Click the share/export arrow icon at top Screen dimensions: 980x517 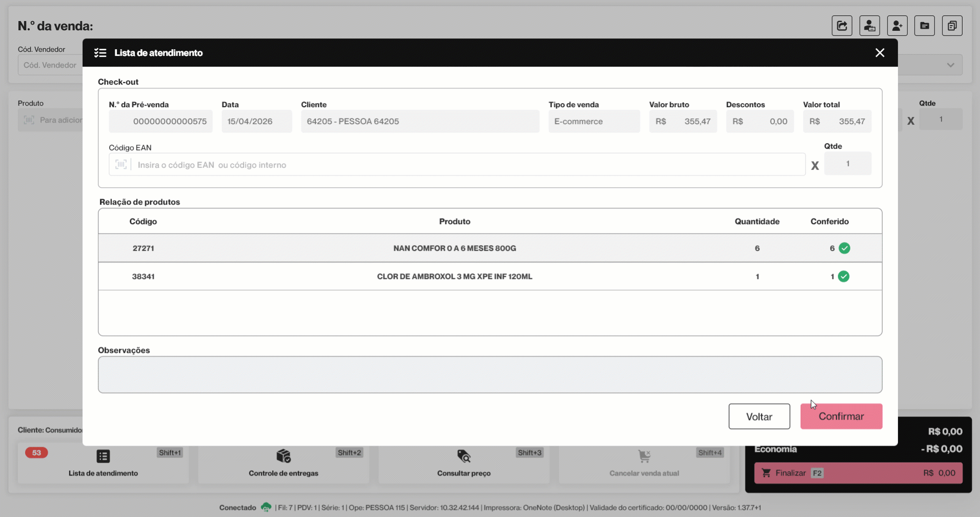[x=842, y=26]
